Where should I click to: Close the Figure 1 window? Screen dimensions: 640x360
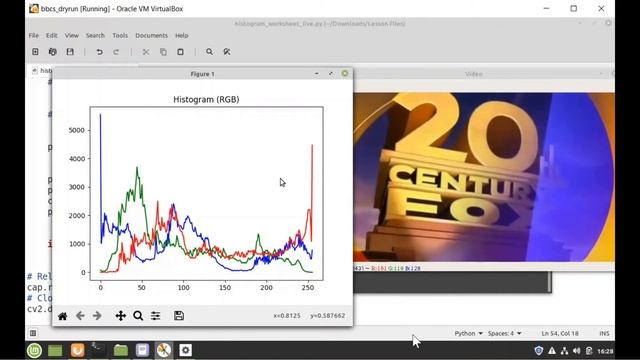(x=345, y=73)
